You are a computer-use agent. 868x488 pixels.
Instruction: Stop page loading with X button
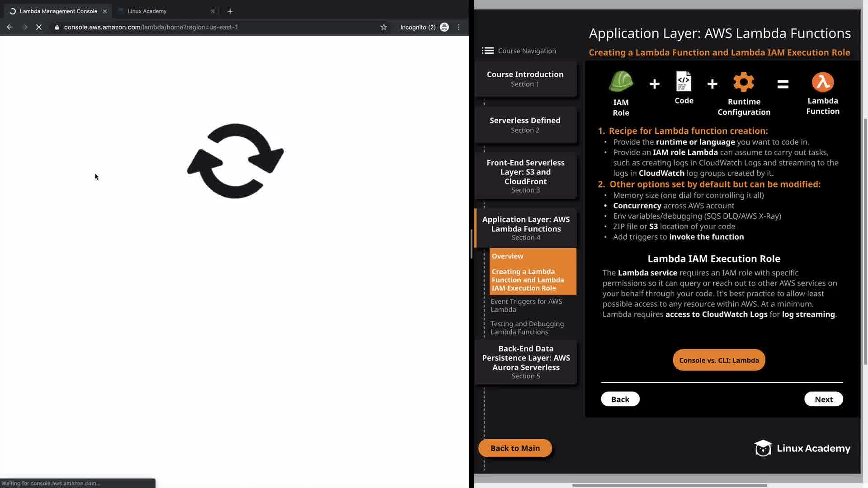39,27
